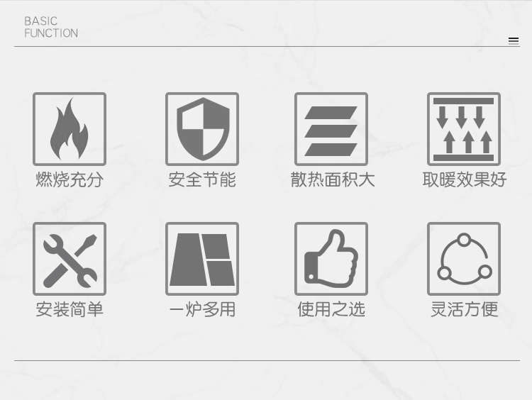Select the divided panels icon for 一炉多用
This screenshot has width=532, height=400.
202,259
